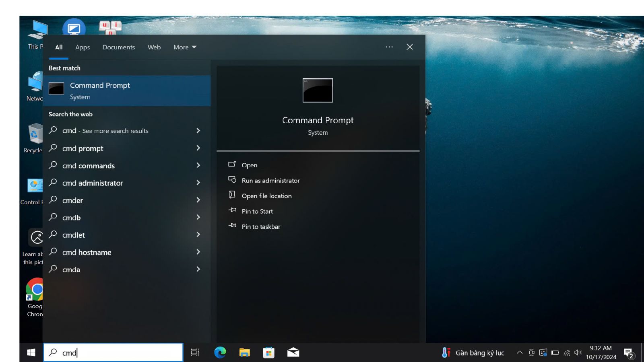Select the Command Prompt best match result
Image resolution: width=644 pixels, height=362 pixels.
pyautogui.click(x=127, y=91)
